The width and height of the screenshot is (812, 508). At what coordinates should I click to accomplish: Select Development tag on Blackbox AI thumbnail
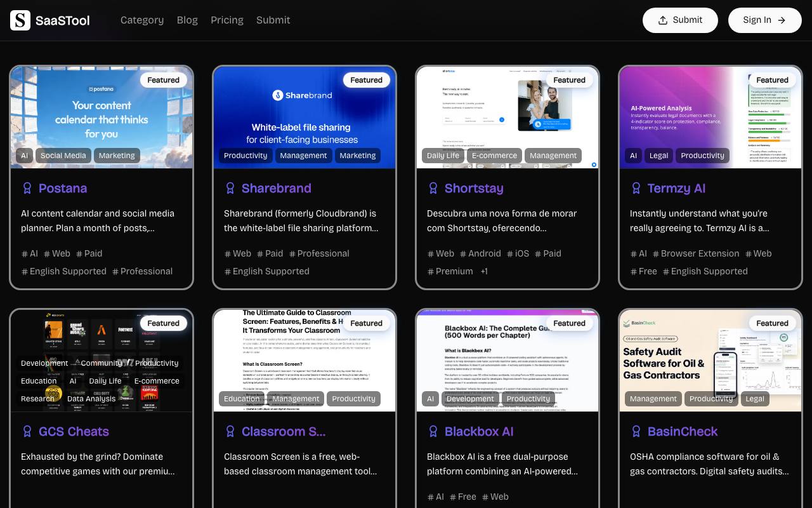pyautogui.click(x=470, y=399)
